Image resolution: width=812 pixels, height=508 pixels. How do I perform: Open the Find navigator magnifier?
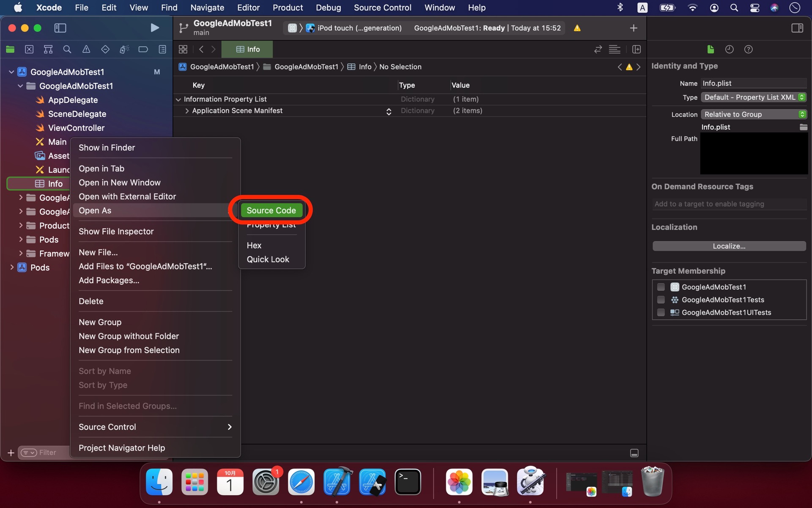[x=67, y=50]
